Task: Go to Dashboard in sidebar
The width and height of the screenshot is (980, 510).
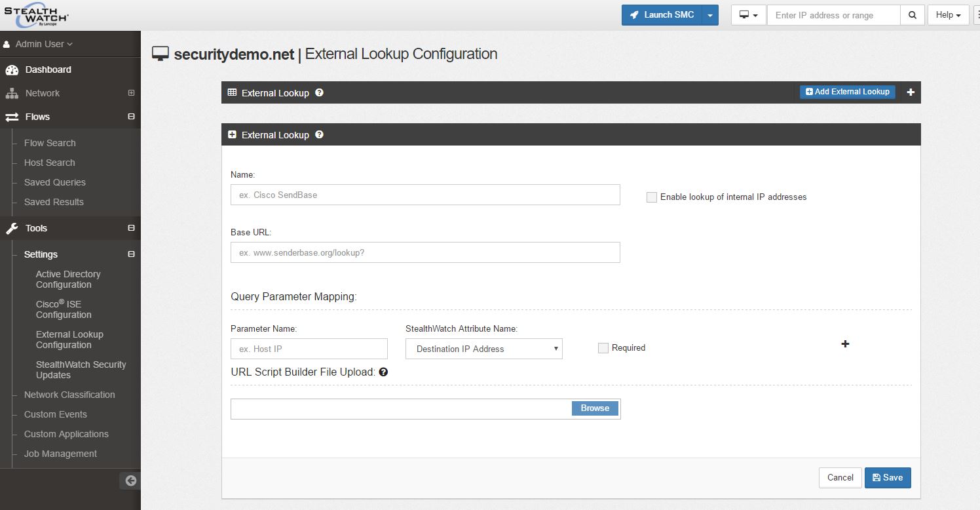Action: [x=48, y=69]
